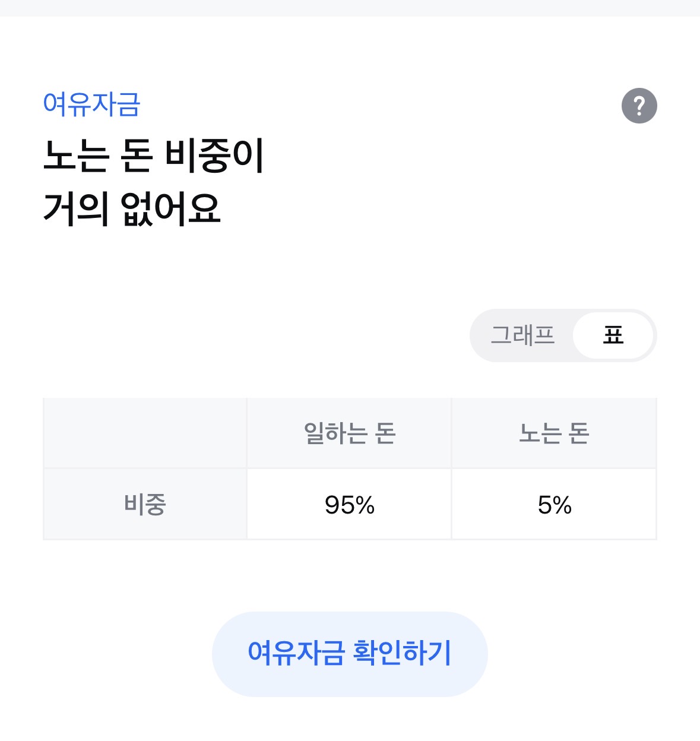Screen dimensions: 700x741
Task: Click the question mark help icon
Action: click(639, 106)
